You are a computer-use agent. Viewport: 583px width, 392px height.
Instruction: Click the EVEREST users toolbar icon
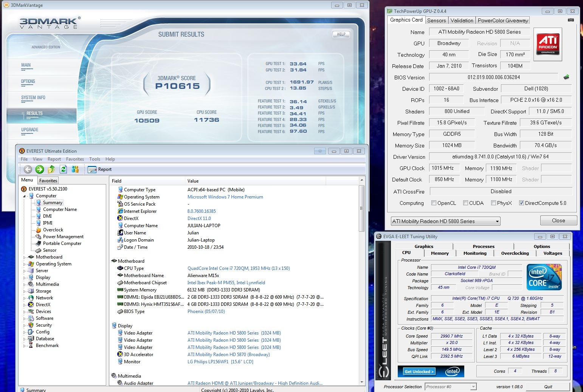75,169
